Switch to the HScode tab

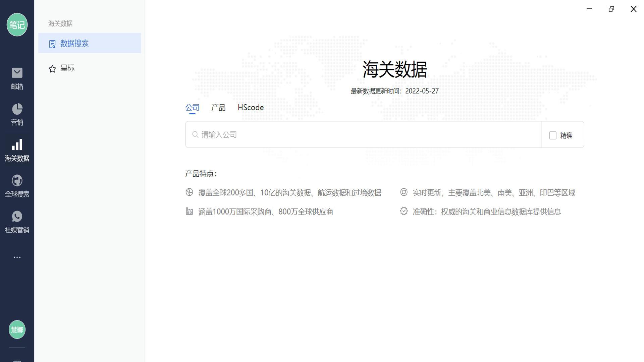click(251, 108)
